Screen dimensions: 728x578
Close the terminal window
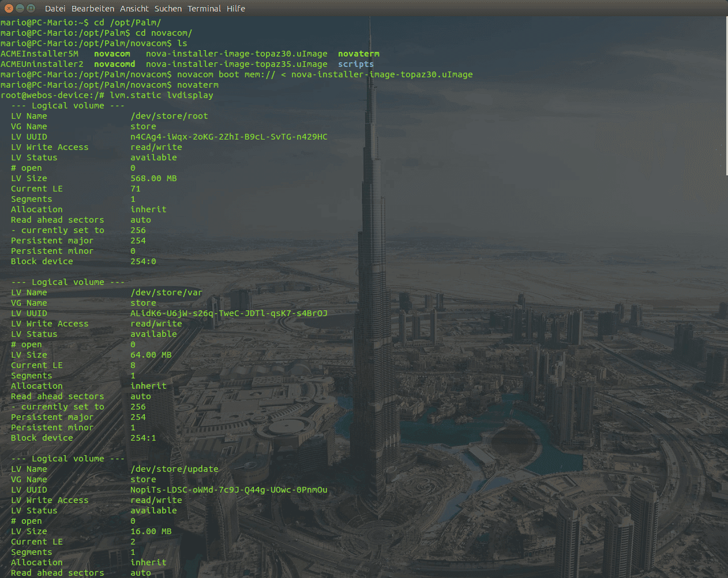(9, 8)
